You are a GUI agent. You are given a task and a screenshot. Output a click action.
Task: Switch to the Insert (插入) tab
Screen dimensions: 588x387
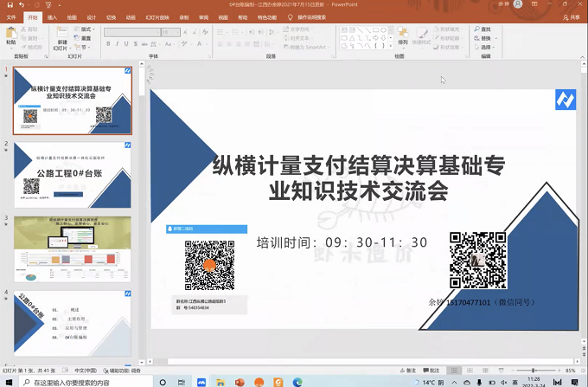coord(52,17)
